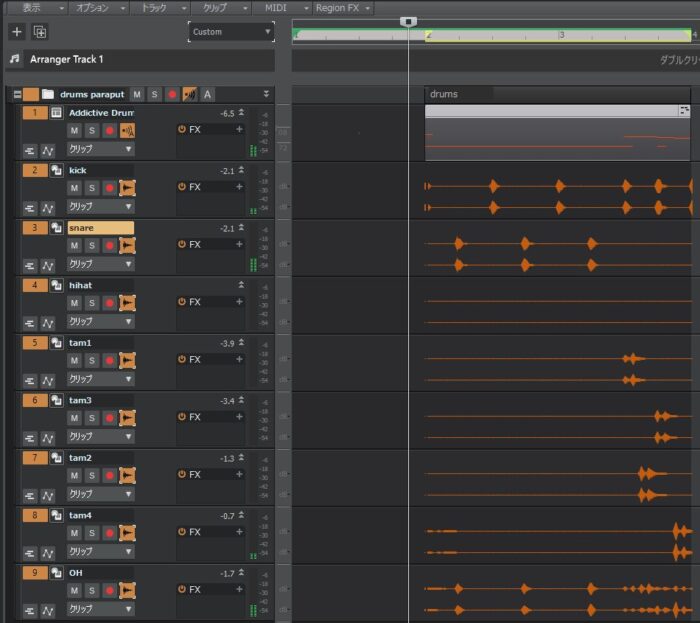700x623 pixels.
Task: Open the MIDI menu
Action: [x=282, y=8]
